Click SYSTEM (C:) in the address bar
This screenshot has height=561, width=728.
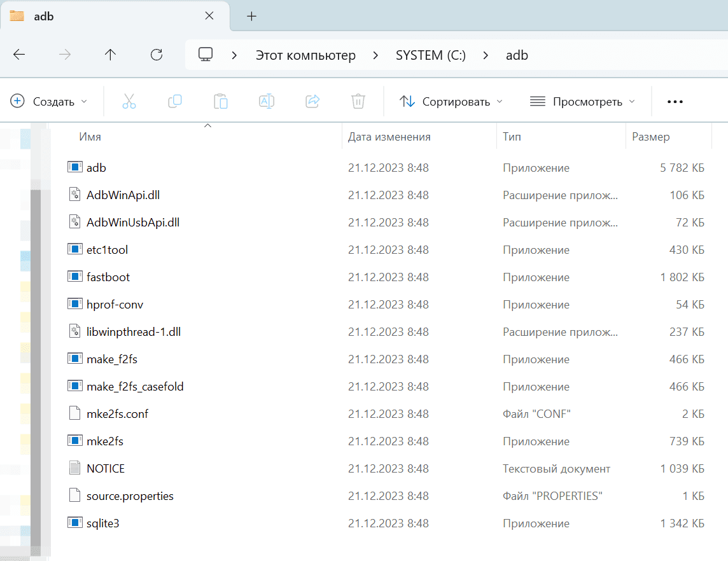pyautogui.click(x=430, y=55)
